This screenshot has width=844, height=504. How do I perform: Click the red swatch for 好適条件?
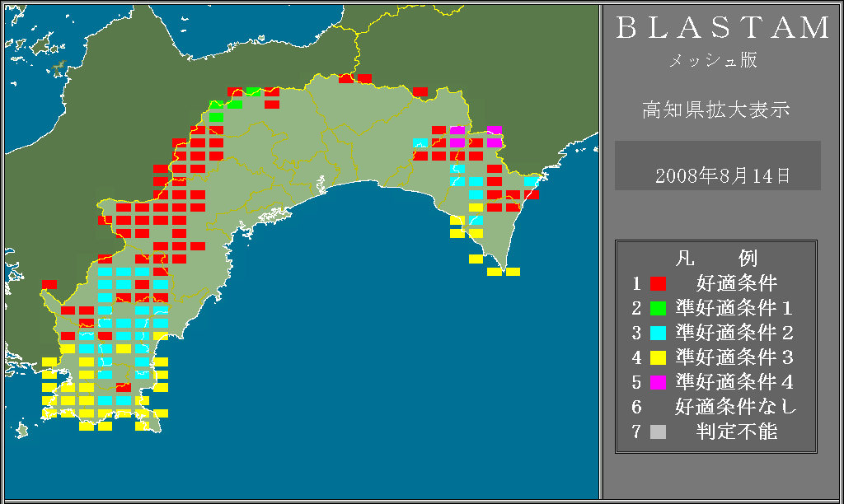(658, 283)
